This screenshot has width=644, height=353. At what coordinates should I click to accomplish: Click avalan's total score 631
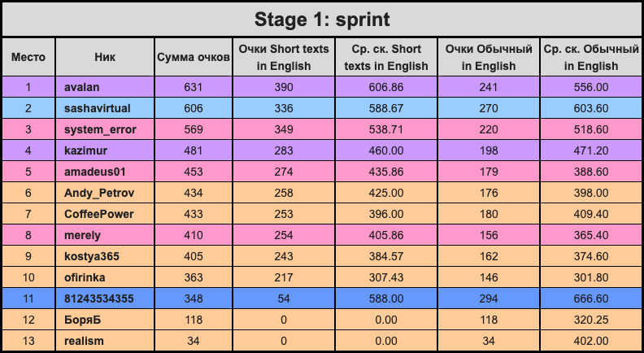click(x=194, y=87)
